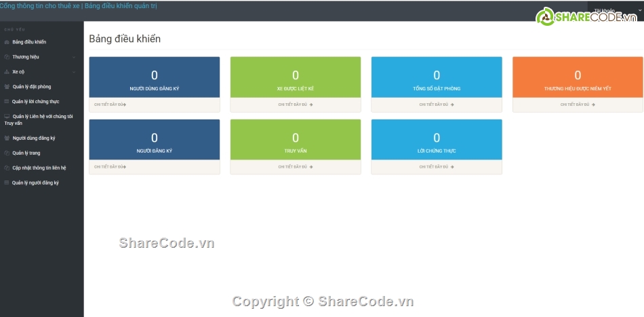
Task: Click the 0 count in Lời chứng thực card
Action: coord(437,138)
